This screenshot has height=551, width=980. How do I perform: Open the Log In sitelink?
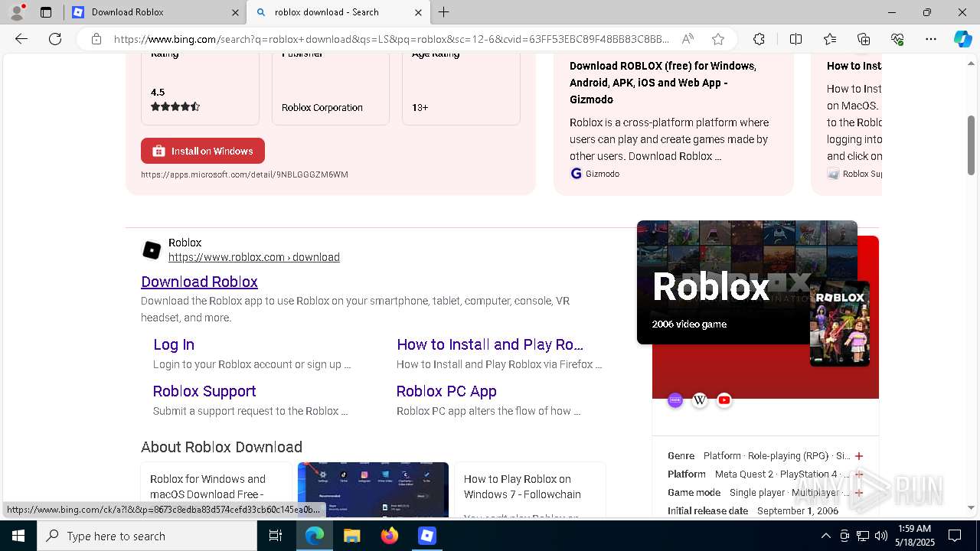click(x=174, y=344)
